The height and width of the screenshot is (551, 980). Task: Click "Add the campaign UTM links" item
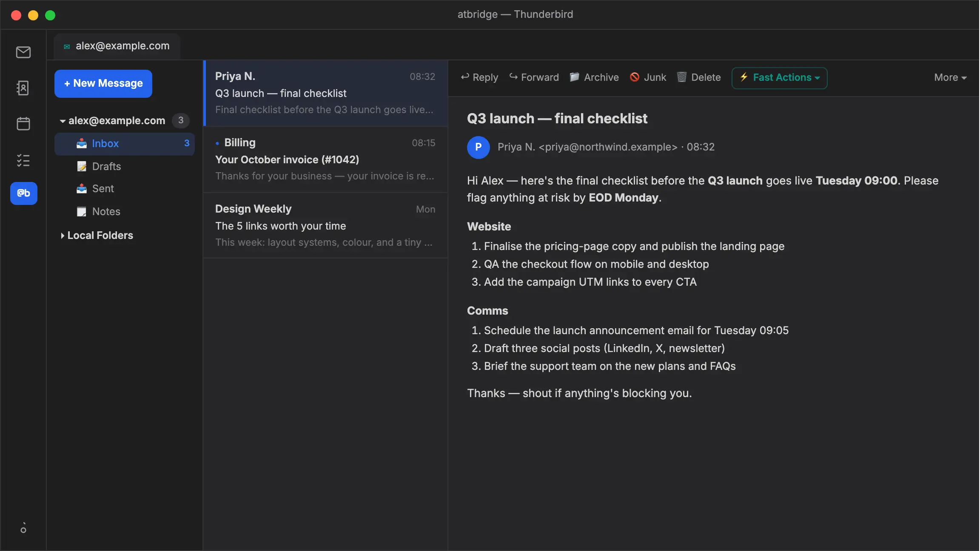(x=590, y=282)
